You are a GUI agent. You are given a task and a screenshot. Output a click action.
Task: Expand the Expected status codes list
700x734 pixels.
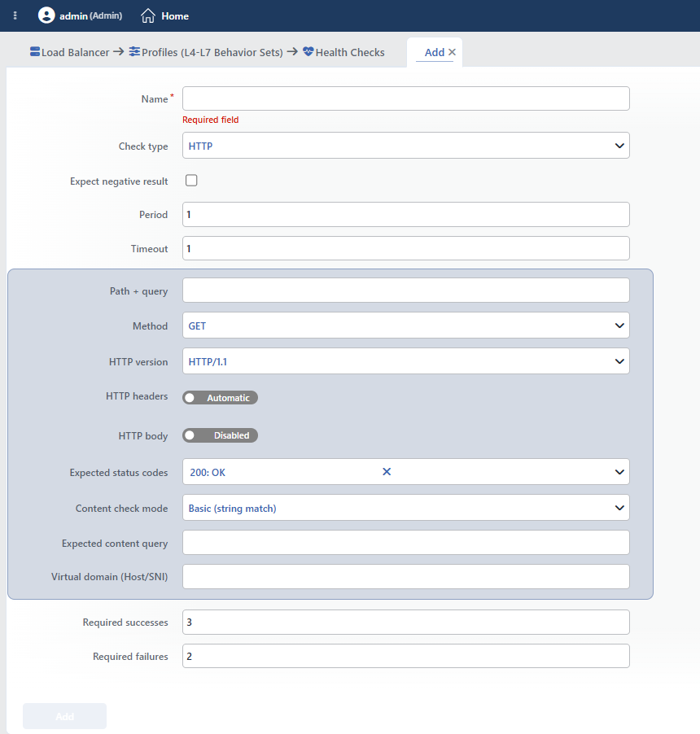coord(619,472)
